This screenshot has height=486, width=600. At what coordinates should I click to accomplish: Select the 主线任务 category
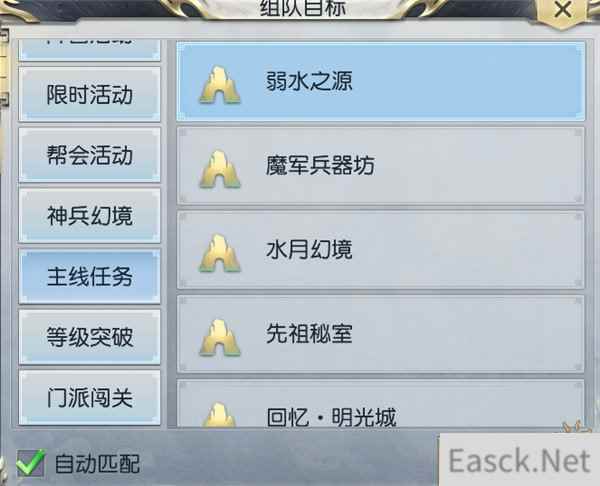[90, 276]
